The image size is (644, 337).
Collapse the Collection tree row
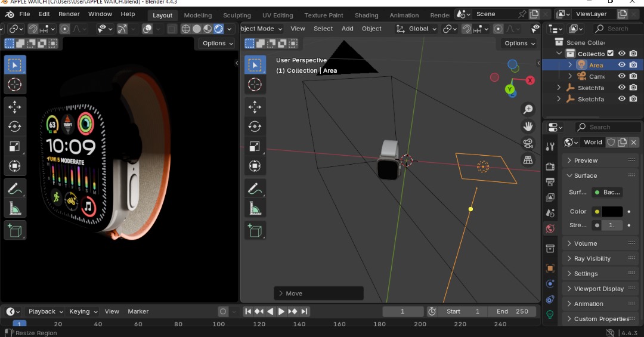point(559,54)
